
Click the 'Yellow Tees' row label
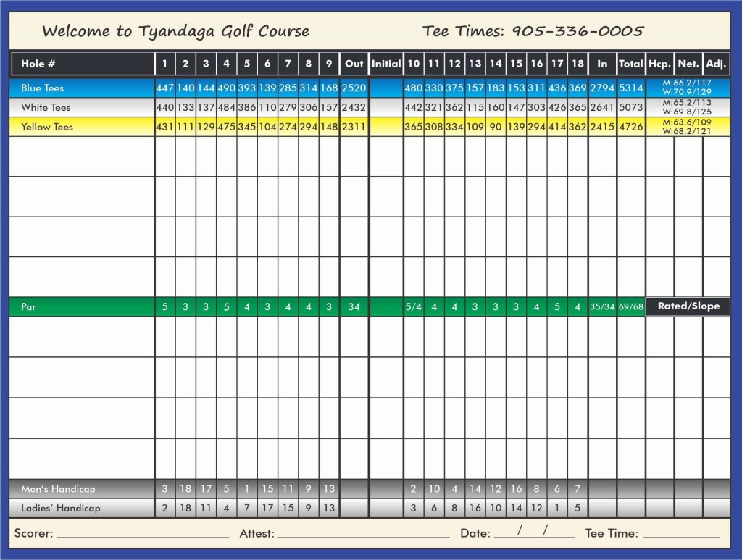pos(47,127)
